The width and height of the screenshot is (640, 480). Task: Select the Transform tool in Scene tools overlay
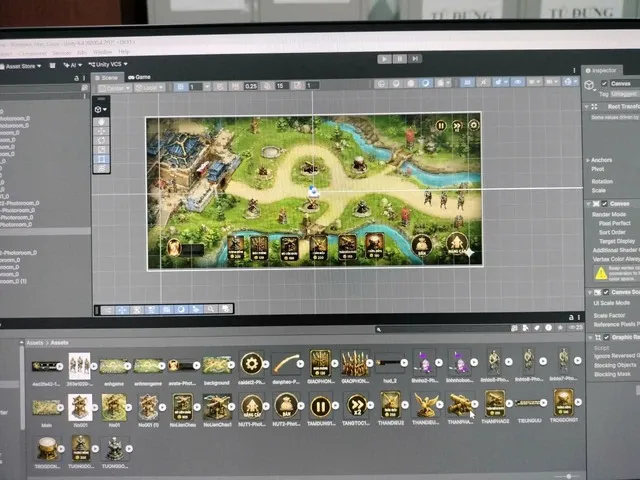102,168
